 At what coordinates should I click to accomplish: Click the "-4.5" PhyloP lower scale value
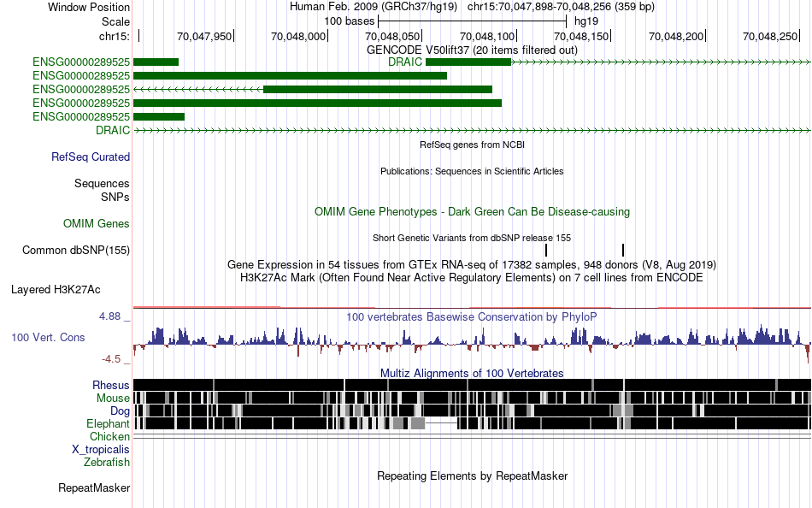111,358
